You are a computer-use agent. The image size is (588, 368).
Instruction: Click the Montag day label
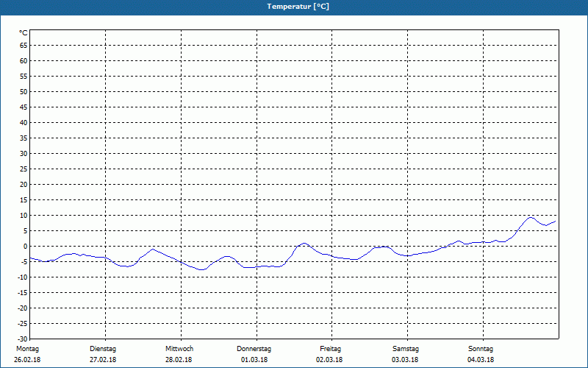click(27, 349)
